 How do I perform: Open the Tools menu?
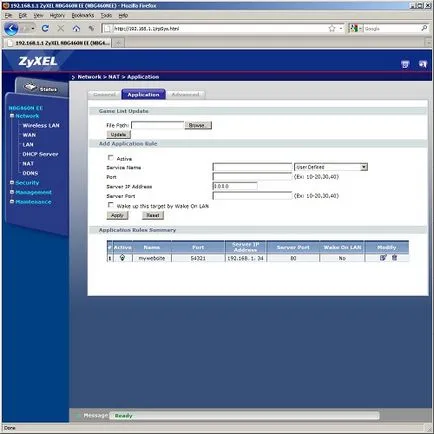pos(106,15)
